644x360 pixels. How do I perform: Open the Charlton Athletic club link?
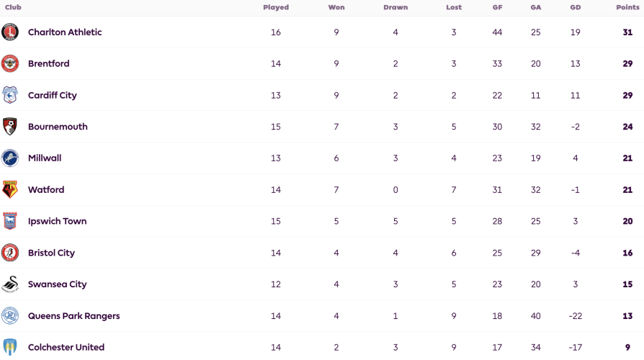(x=65, y=32)
